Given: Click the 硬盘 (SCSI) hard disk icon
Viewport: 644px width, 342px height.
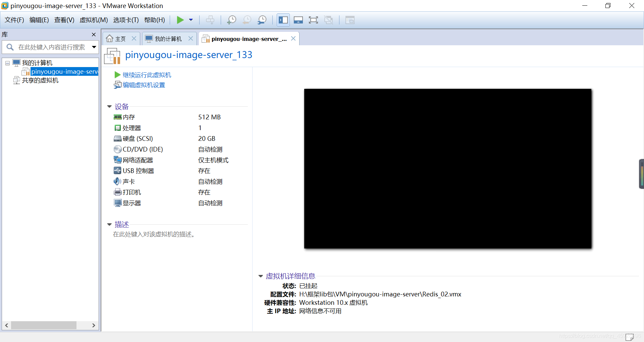Looking at the screenshot, I should 117,138.
